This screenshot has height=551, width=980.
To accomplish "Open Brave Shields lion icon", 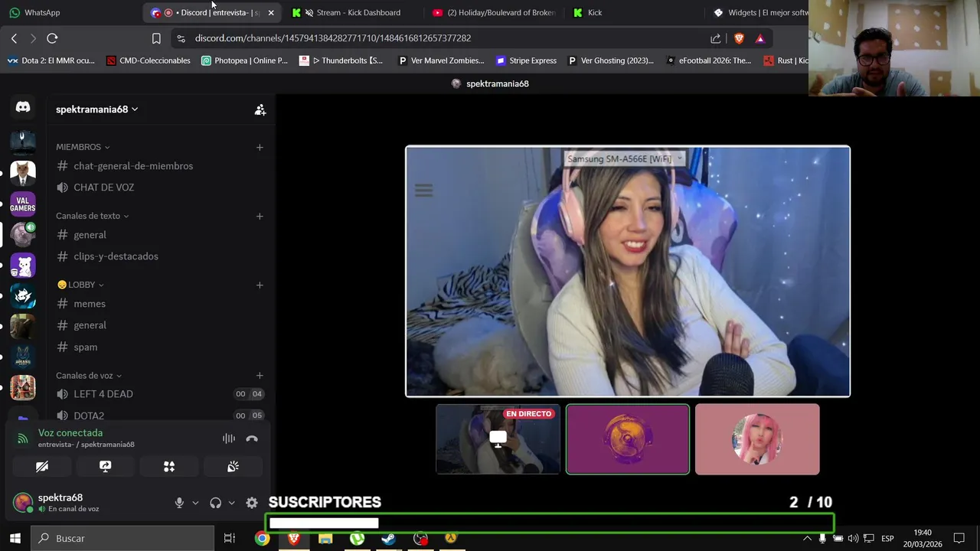I will click(739, 38).
